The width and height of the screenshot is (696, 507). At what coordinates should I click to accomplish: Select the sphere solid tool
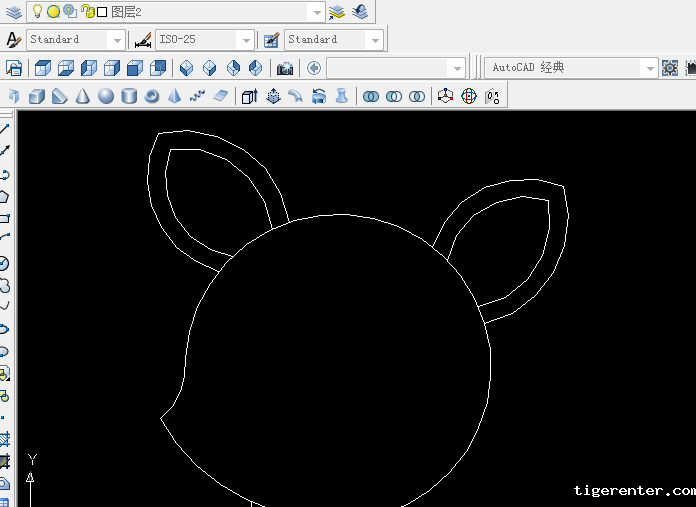click(106, 96)
